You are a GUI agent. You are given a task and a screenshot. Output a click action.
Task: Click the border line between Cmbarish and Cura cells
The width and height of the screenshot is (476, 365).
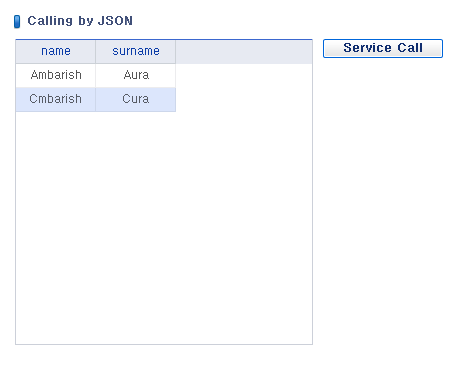96,100
